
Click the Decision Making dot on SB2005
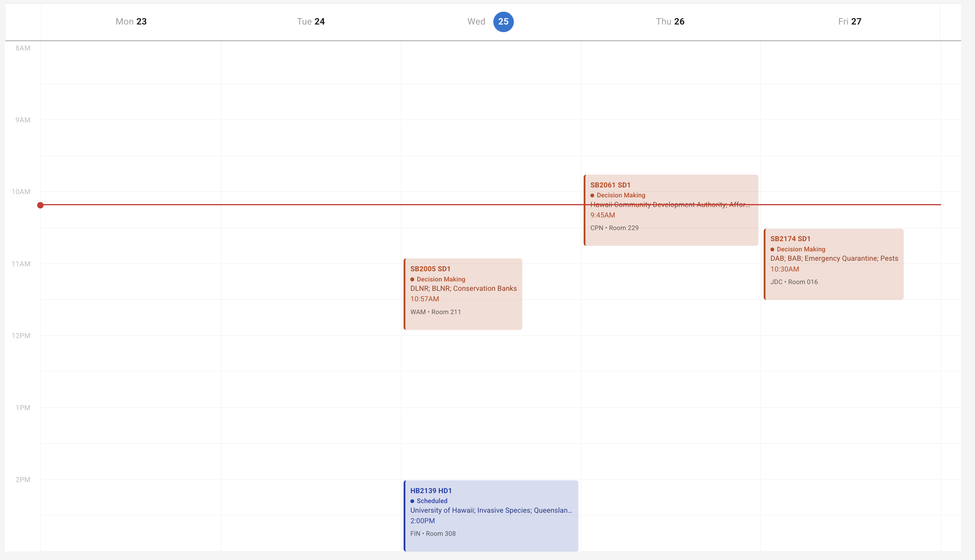pos(412,279)
